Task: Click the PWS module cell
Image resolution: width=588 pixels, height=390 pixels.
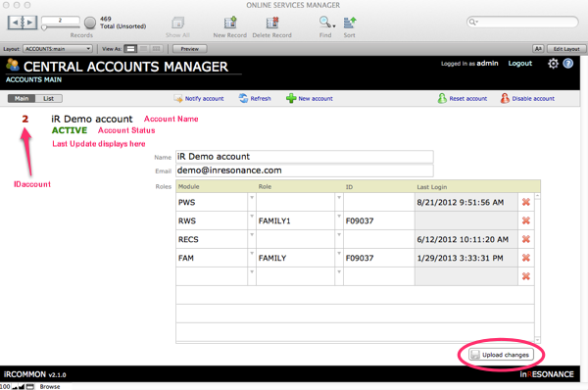Action: click(212, 203)
